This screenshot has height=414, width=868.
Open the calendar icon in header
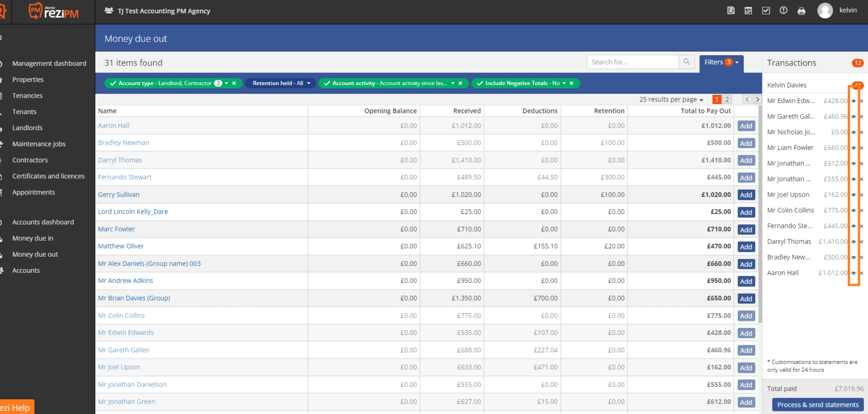pos(748,11)
